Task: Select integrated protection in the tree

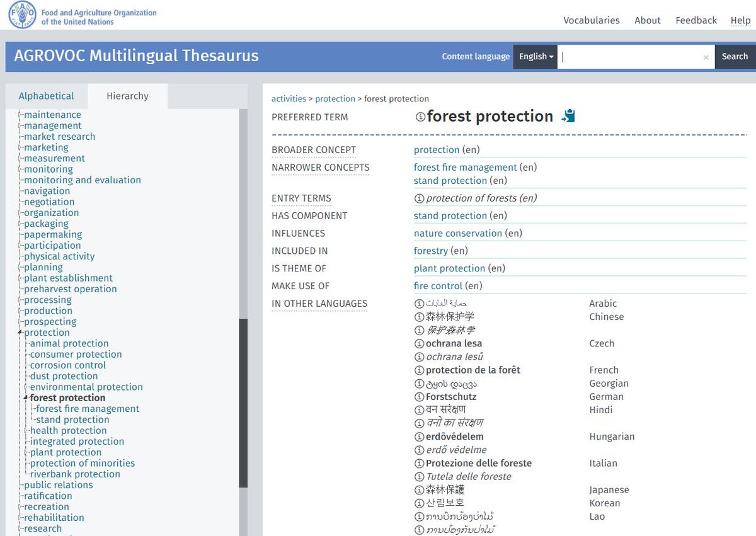Action: tap(77, 442)
